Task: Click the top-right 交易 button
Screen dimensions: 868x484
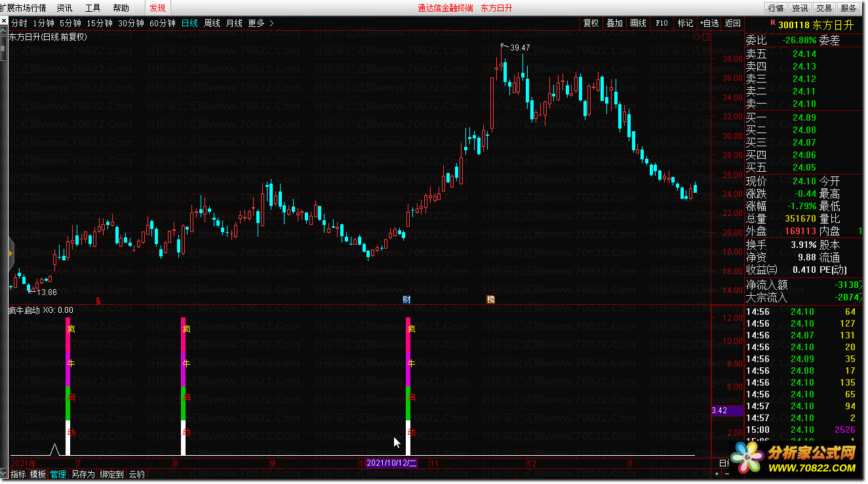Action: click(x=824, y=8)
